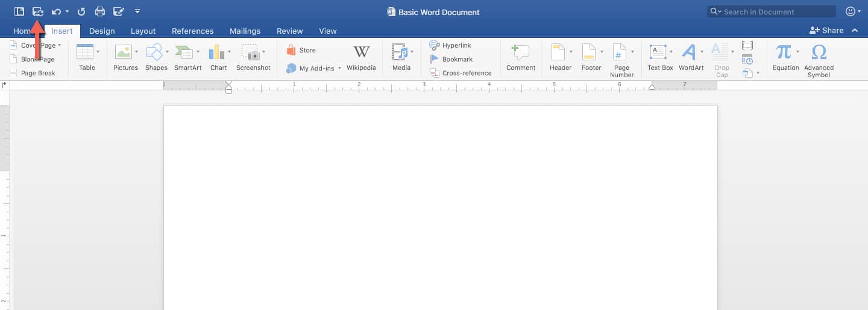Click the Save icon in title bar
Viewport: 868px width, 310px height.
[38, 11]
